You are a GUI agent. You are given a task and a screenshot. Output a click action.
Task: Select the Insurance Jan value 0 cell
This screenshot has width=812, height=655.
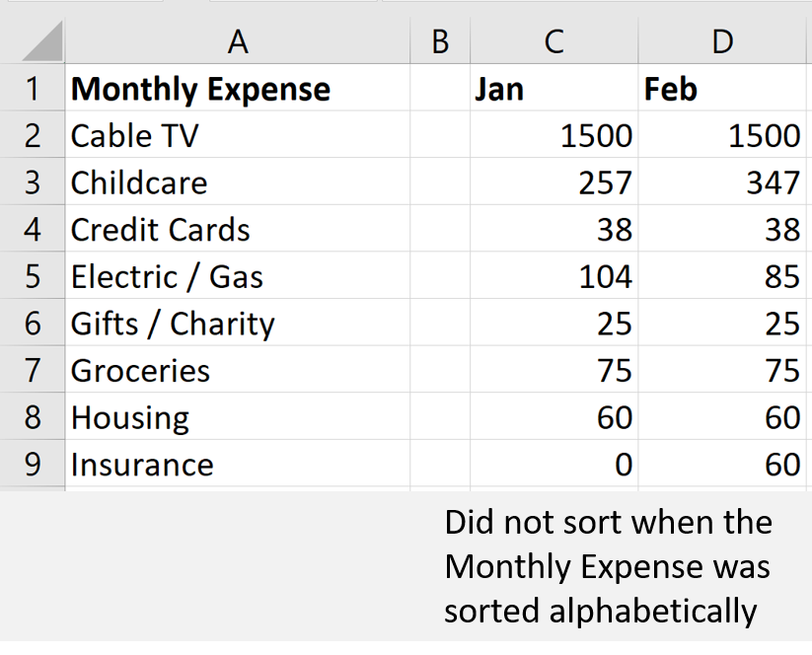coord(554,464)
